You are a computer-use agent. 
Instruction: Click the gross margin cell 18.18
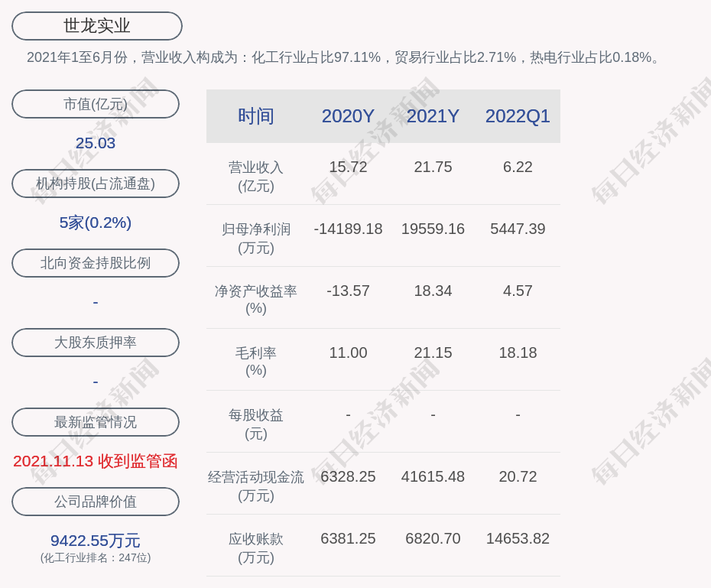coord(518,352)
